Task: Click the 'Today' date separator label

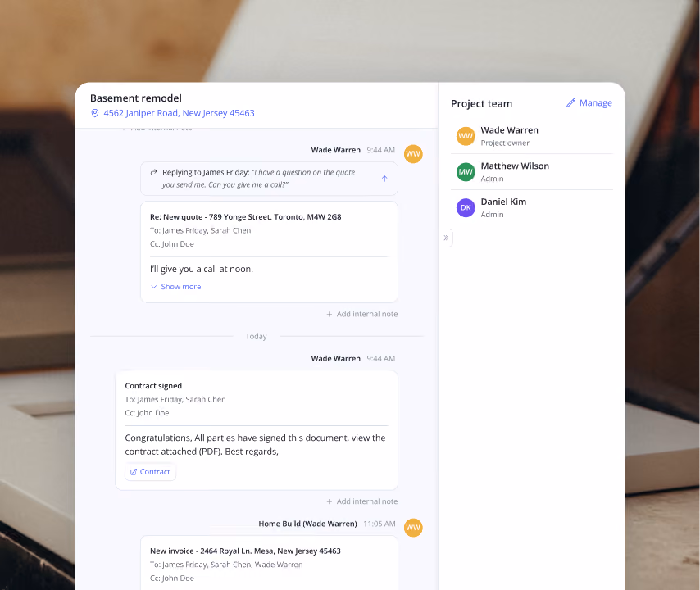Action: [256, 337]
